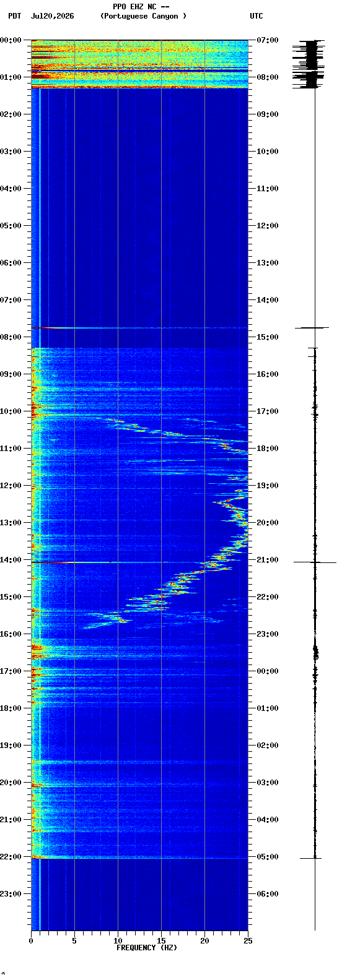Viewport: 342px width, 980px height.
Task: Click the frequency axis tick label '25'
Action: click(248, 941)
